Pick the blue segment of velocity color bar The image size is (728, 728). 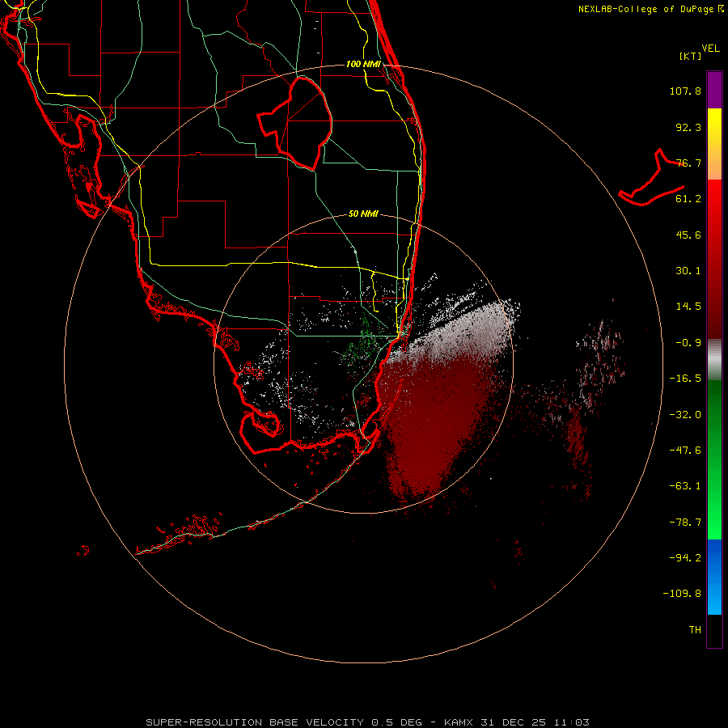point(714,577)
